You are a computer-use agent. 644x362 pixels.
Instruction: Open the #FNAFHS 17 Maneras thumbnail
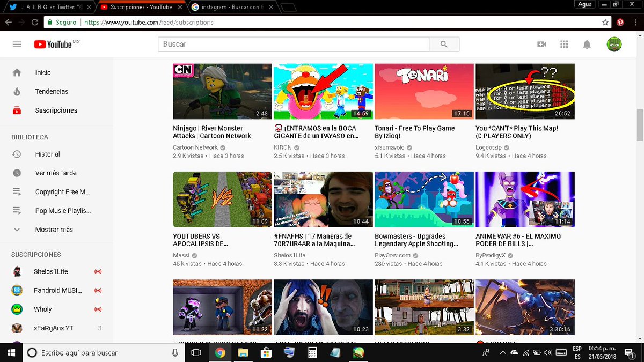(x=323, y=199)
